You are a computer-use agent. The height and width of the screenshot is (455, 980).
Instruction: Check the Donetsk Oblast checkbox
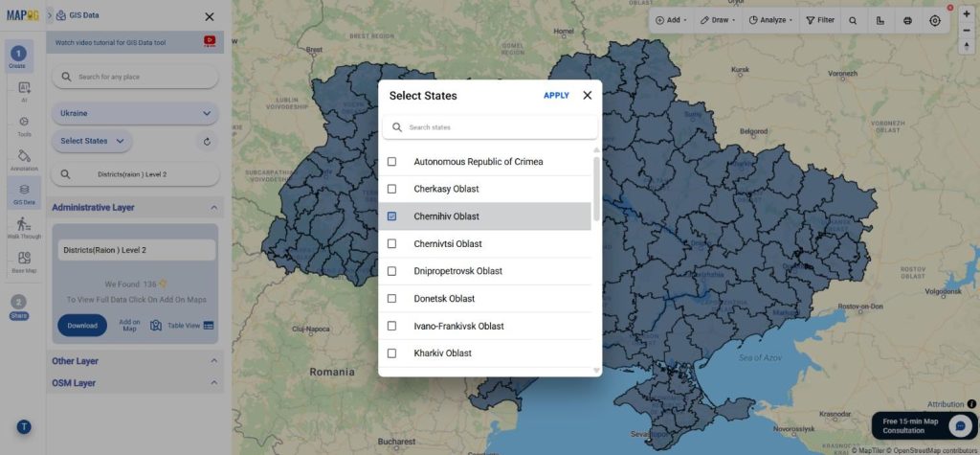(391, 299)
